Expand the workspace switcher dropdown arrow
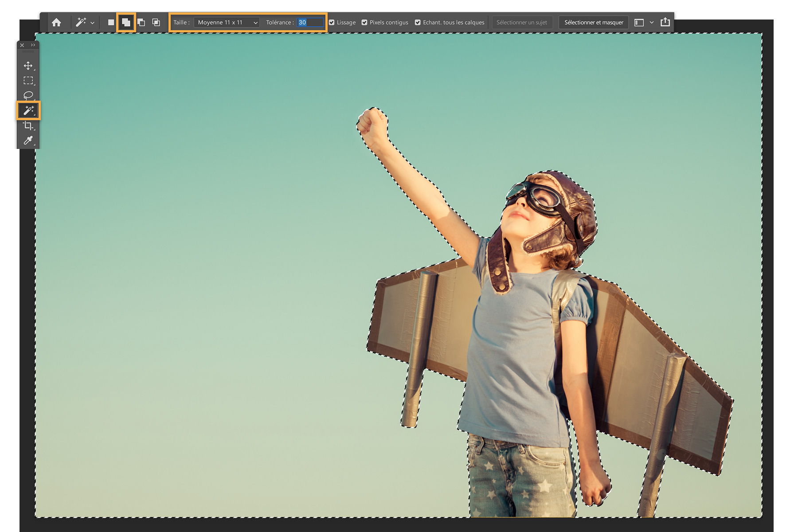This screenshot has height=532, width=798. (652, 23)
